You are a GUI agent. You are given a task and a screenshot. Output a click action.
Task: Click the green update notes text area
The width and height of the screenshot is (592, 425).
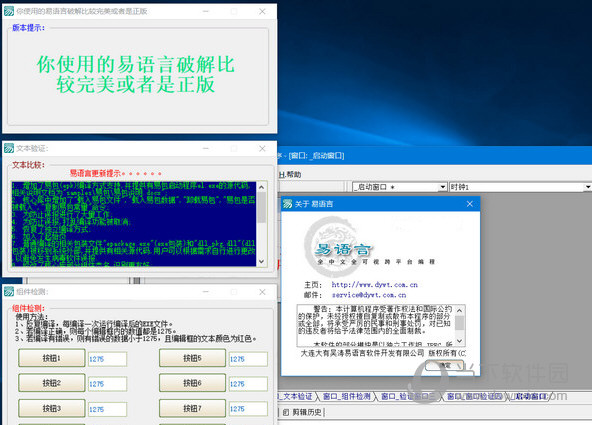pos(134,224)
